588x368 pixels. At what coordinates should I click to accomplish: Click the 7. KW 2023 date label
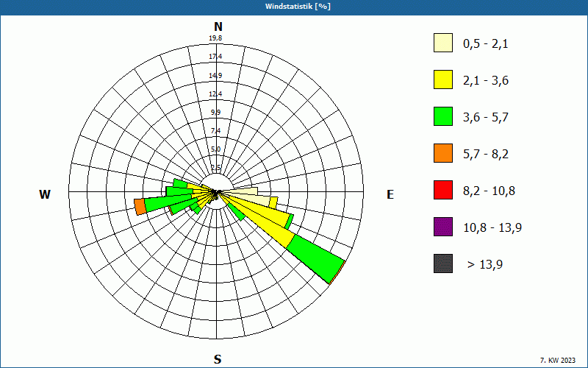[x=558, y=360]
